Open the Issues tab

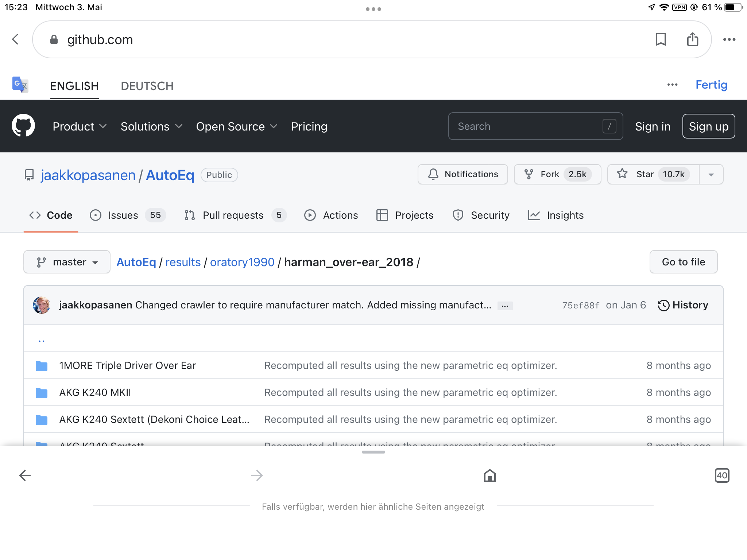click(x=128, y=215)
